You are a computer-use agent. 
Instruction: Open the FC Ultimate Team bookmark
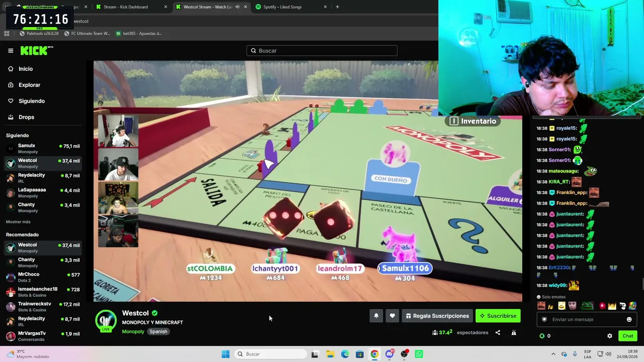(87, 34)
